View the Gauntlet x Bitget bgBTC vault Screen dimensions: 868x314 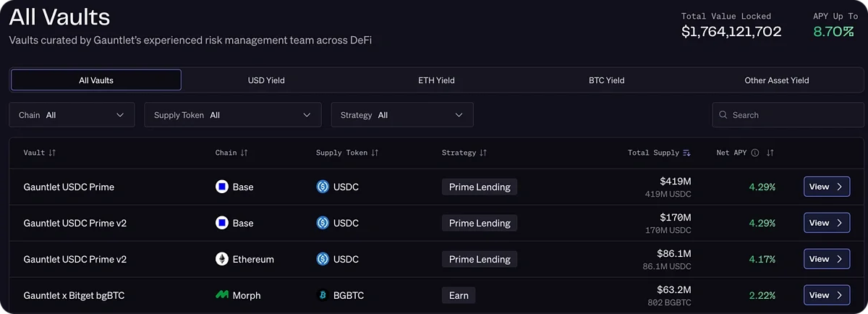click(x=827, y=295)
